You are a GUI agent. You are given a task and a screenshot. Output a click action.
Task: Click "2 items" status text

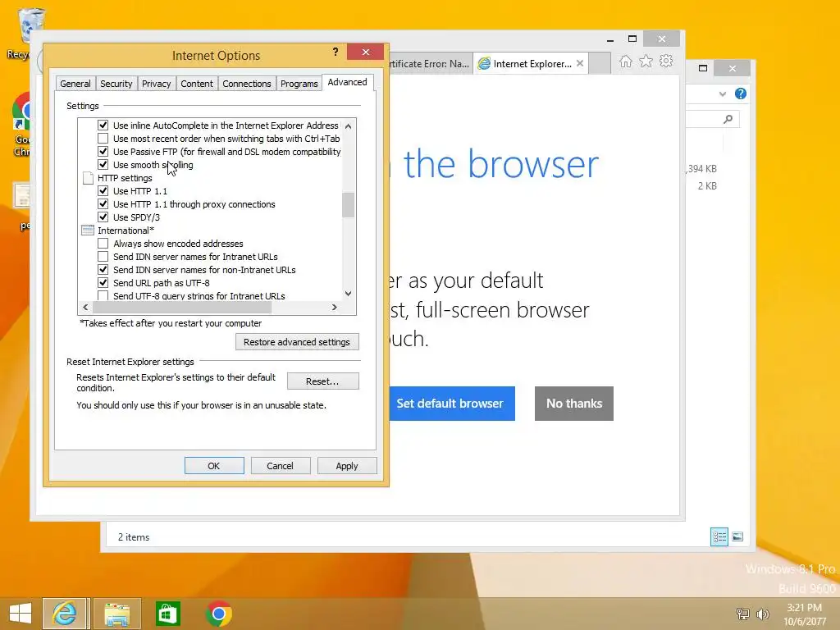pyautogui.click(x=134, y=536)
